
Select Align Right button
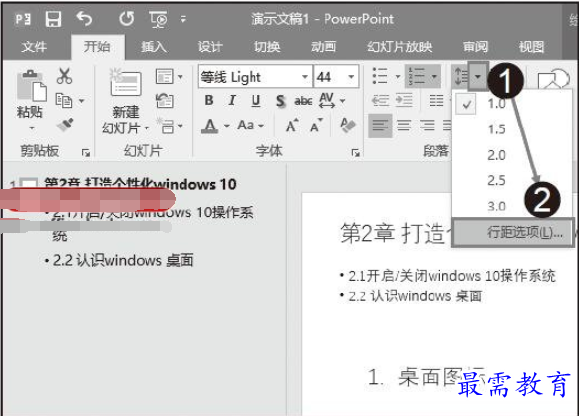427,126
